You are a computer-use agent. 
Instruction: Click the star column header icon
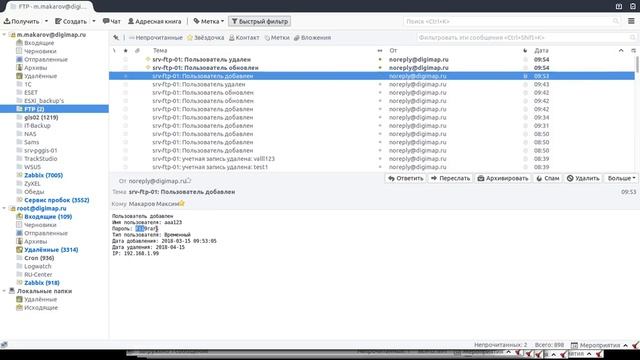pos(125,51)
